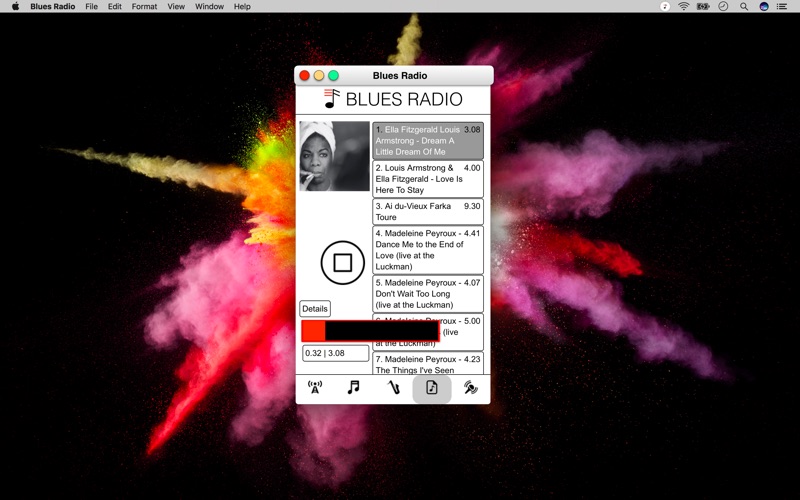
Task: Select track 5 Don't Wait Too Long
Action: tap(428, 293)
